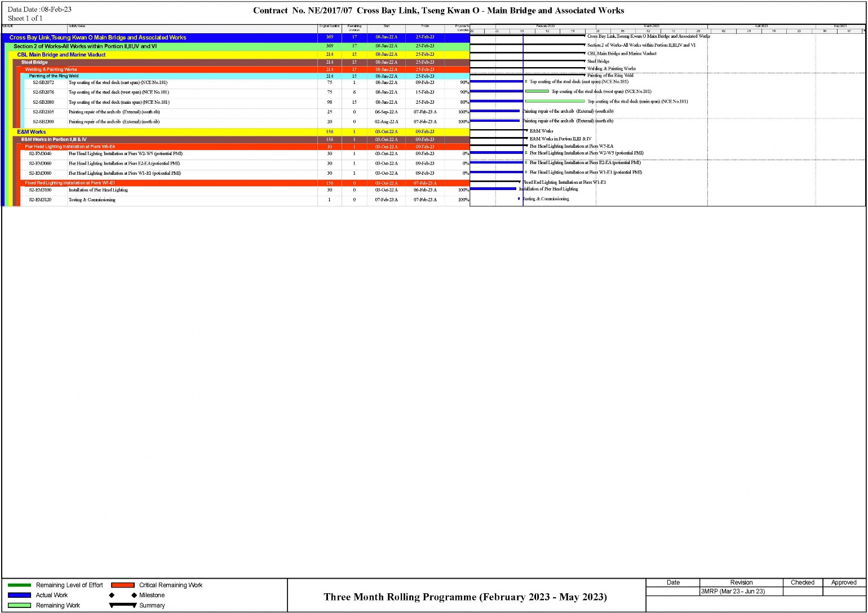
Task: Click the 80% physical complete value
Action: point(464,103)
